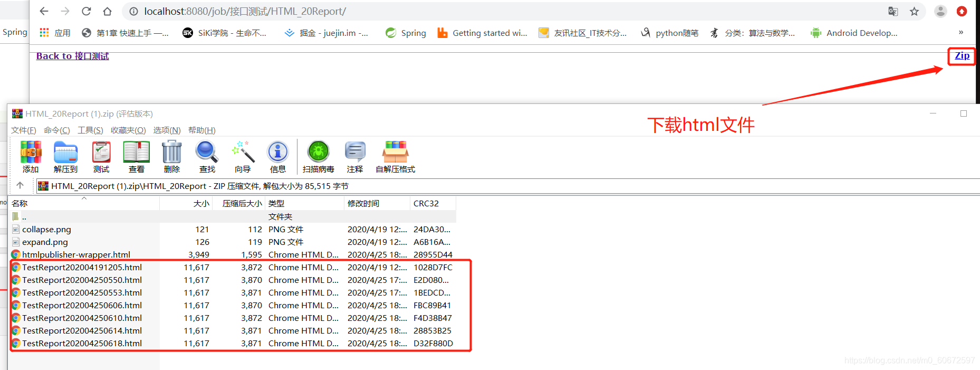Image resolution: width=980 pixels, height=370 pixels.
Task: Click the 注释 (Comment) icon
Action: pos(355,157)
